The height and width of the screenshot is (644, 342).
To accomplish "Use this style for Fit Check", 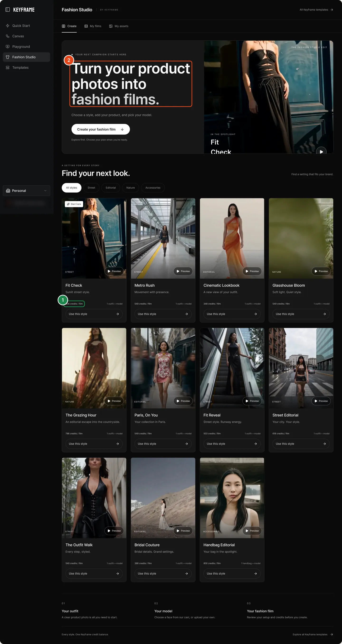I will tap(94, 314).
